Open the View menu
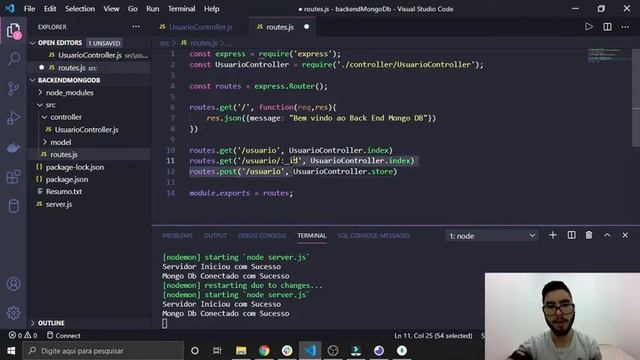This screenshot has width=640, height=360. pos(111,9)
